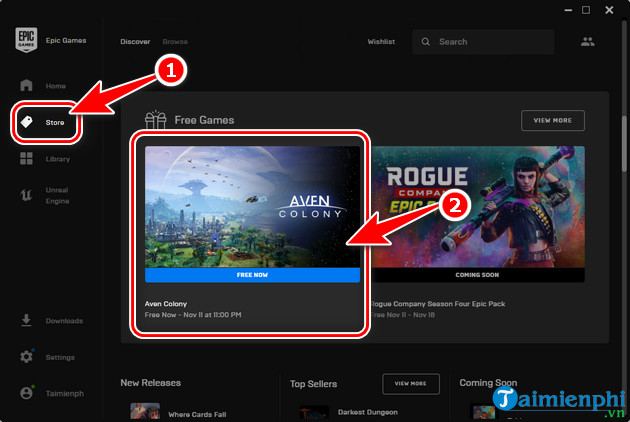Maximize the Epic Games window
Screen dimensions: 630x422
pyautogui.click(x=586, y=10)
